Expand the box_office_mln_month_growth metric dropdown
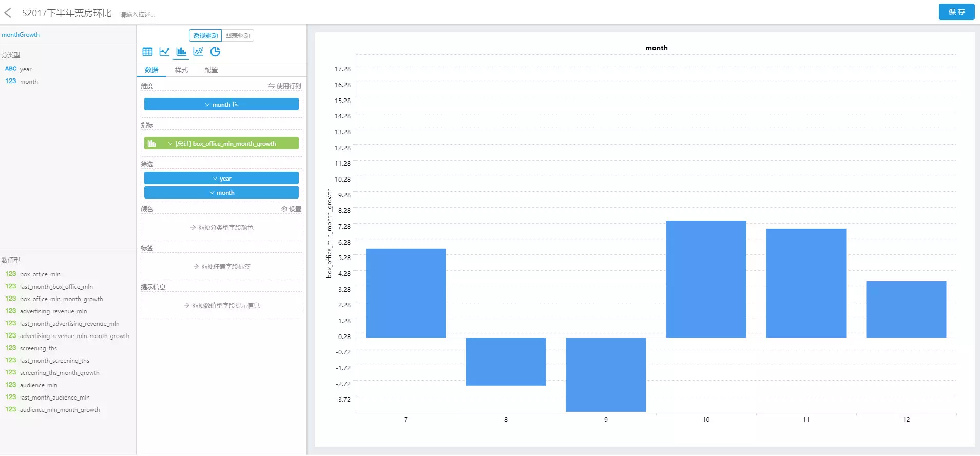The width and height of the screenshot is (980, 456). (170, 144)
